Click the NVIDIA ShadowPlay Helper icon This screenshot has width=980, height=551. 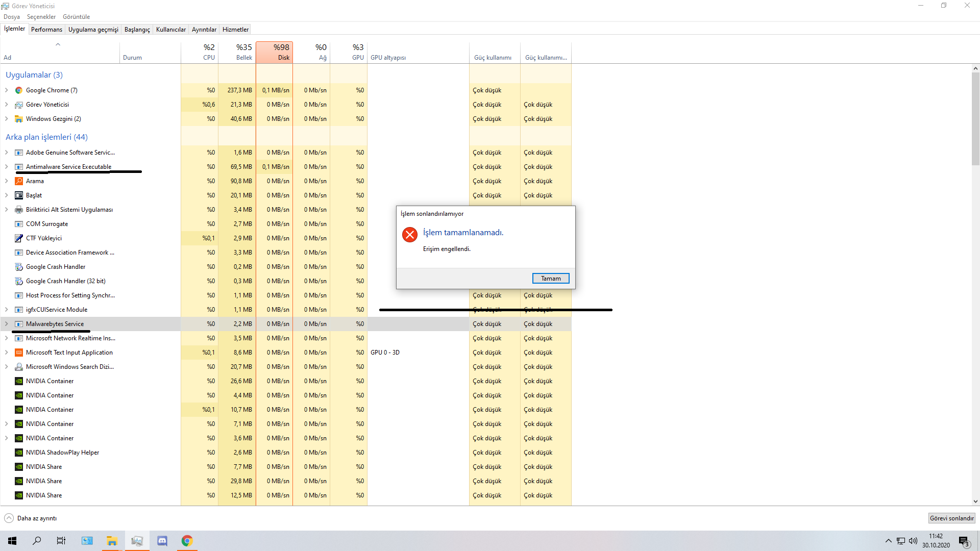point(19,453)
